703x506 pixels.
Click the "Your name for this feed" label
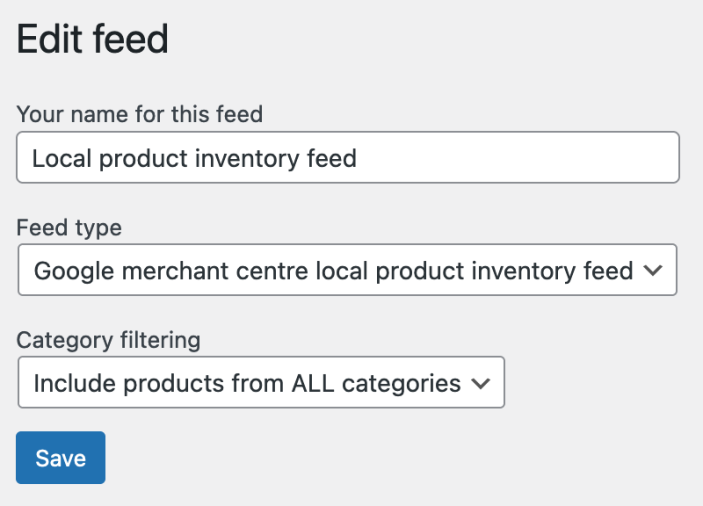[139, 114]
